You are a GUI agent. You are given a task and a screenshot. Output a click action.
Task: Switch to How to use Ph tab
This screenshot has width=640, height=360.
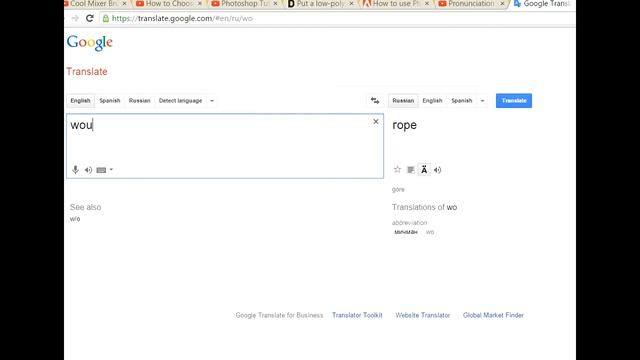[396, 4]
